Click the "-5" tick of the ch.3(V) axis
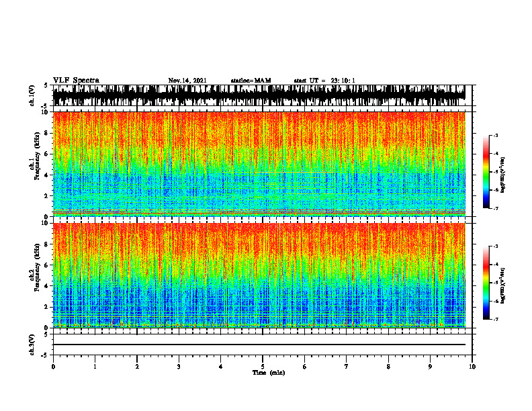Screen dimensions: 532x411 (45, 356)
